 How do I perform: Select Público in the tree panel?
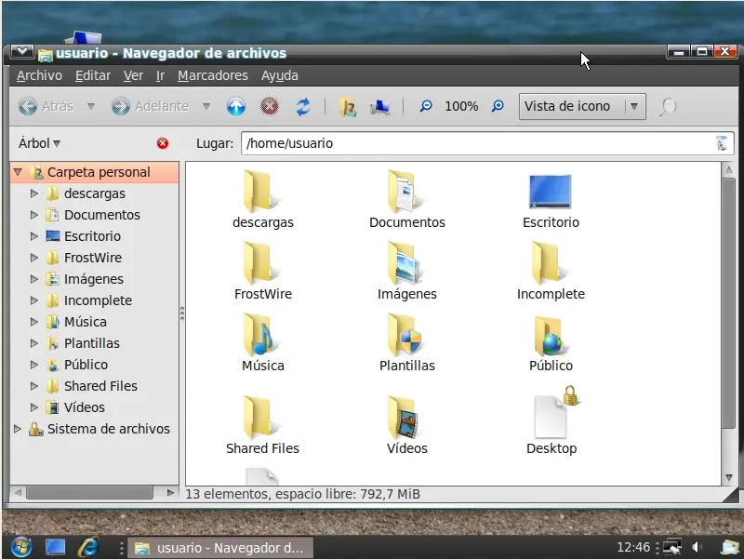tap(86, 365)
